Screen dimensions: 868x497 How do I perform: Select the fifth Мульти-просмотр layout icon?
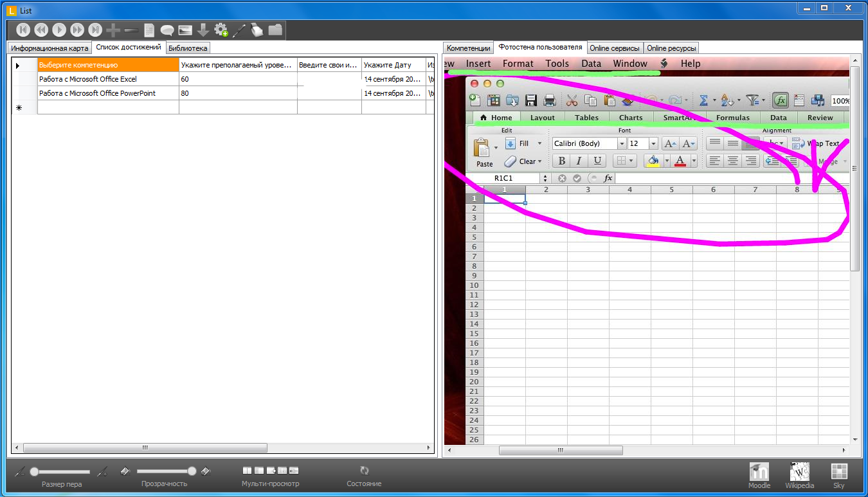(x=294, y=471)
